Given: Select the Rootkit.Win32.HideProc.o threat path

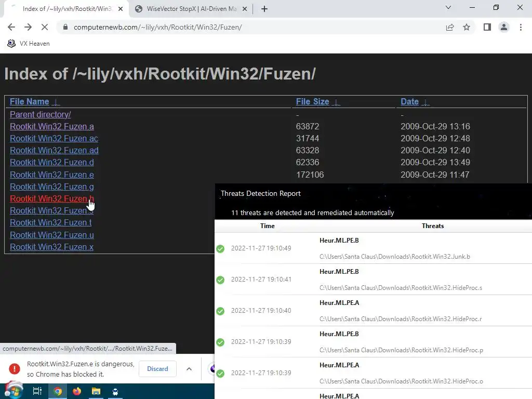Looking at the screenshot, I should (401, 381).
